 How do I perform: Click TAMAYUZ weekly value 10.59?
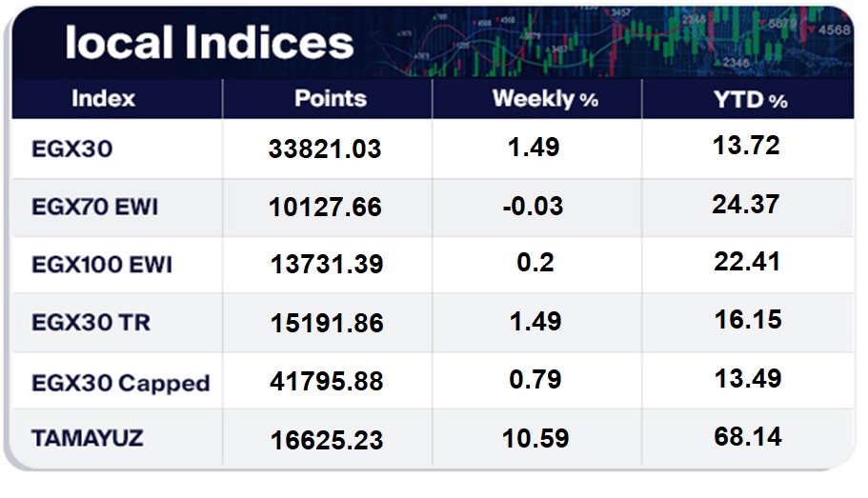coord(535,438)
